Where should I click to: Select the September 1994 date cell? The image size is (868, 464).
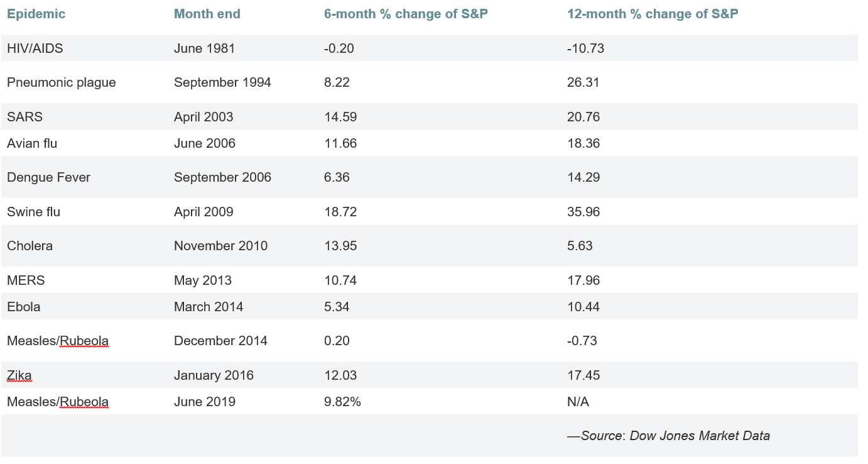pyautogui.click(x=222, y=82)
